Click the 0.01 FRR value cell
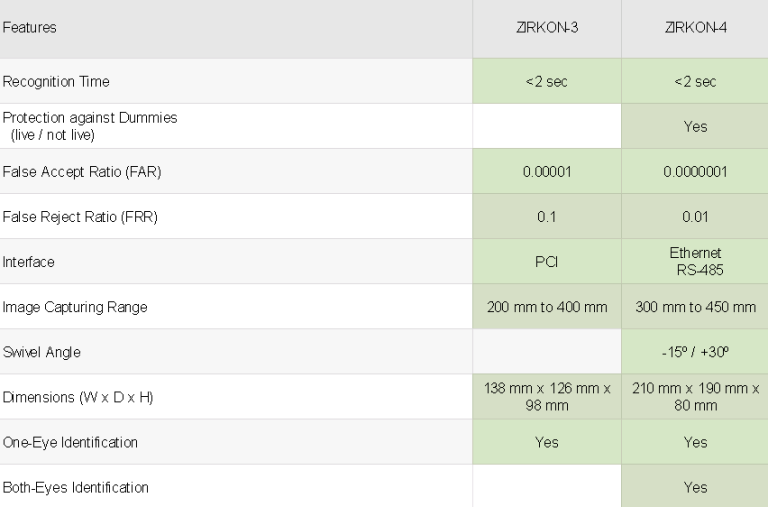 tap(694, 217)
